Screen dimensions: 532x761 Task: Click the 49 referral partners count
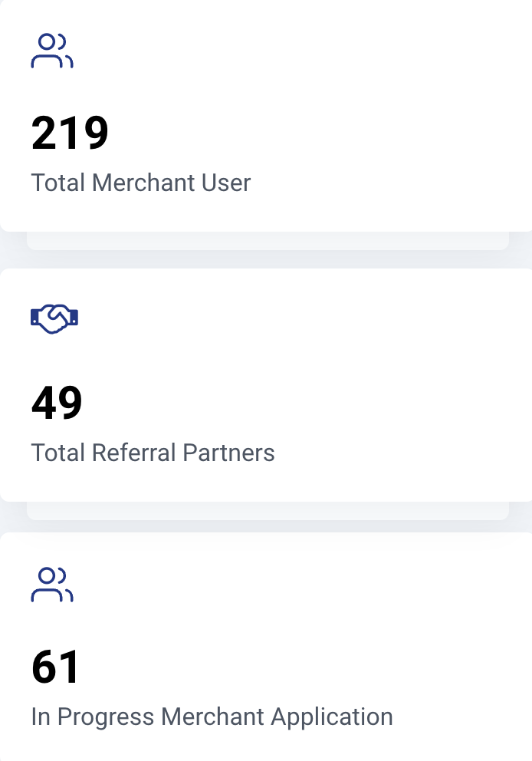(57, 402)
